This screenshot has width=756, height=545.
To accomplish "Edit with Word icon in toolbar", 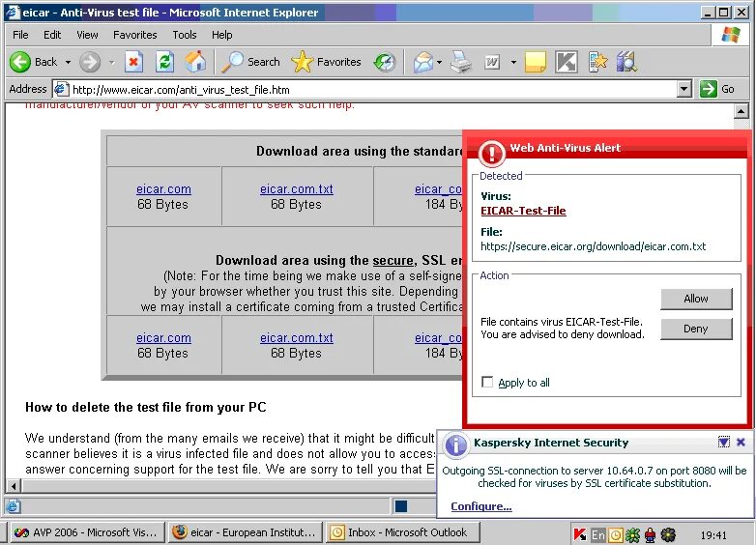I will [x=492, y=62].
